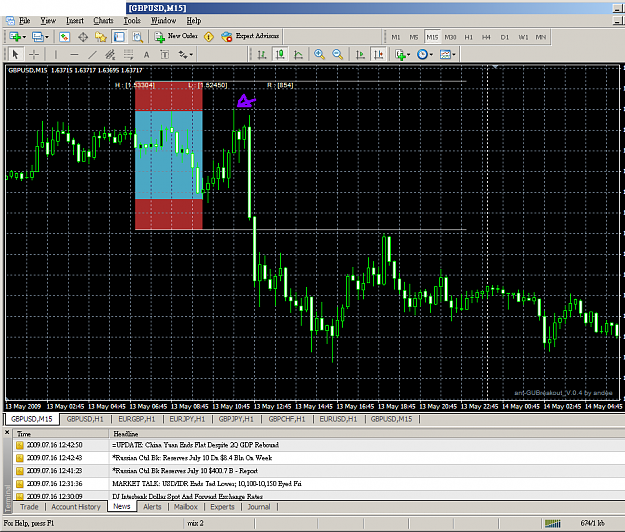Open the File menu

point(25,21)
